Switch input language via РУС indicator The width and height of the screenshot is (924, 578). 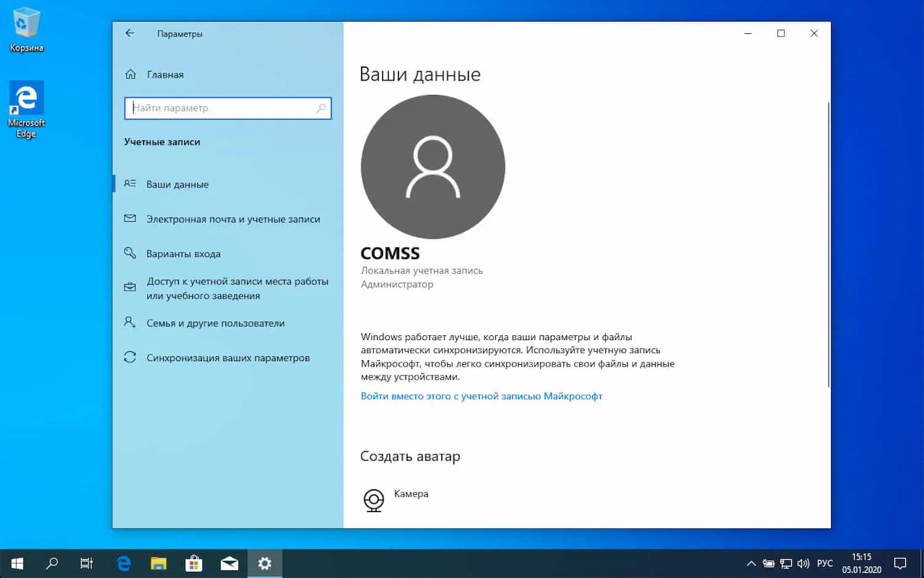(x=825, y=563)
